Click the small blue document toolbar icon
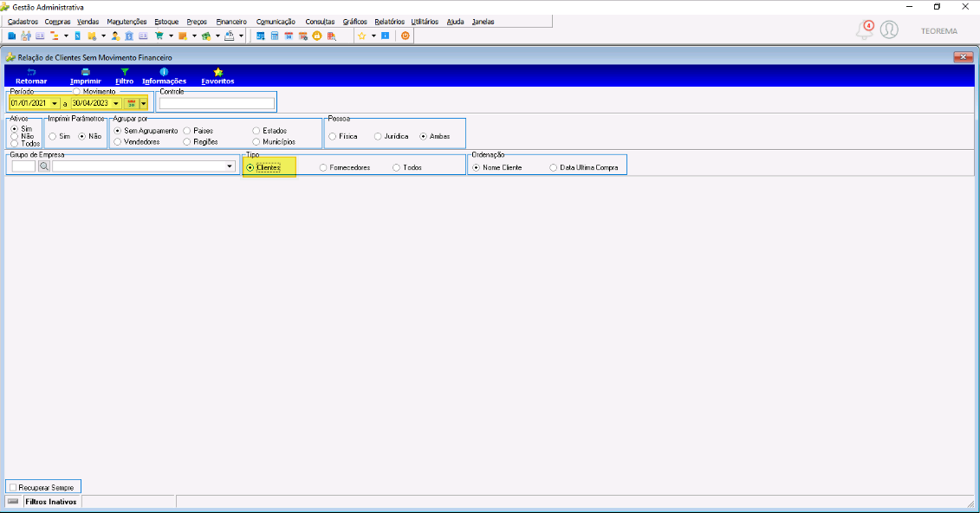Viewport: 980px width, 513px height. [x=77, y=36]
